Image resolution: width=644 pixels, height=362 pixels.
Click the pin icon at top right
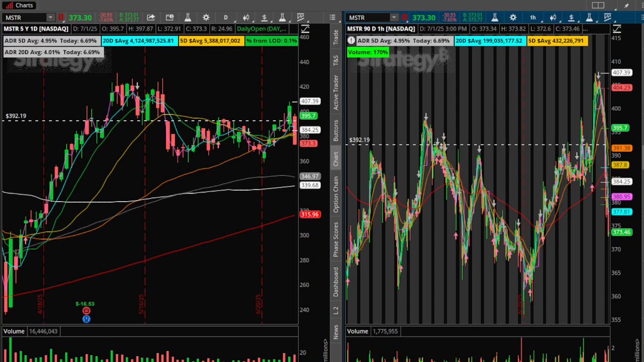pyautogui.click(x=626, y=5)
